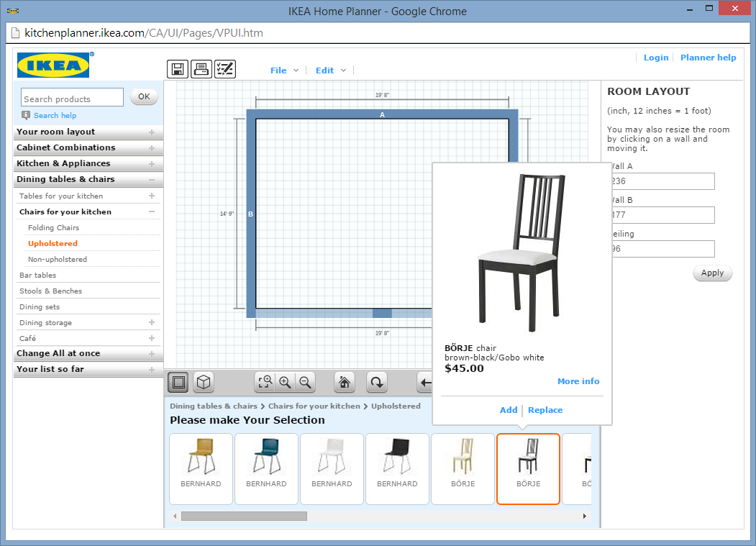Open Bar tables category

(x=37, y=276)
